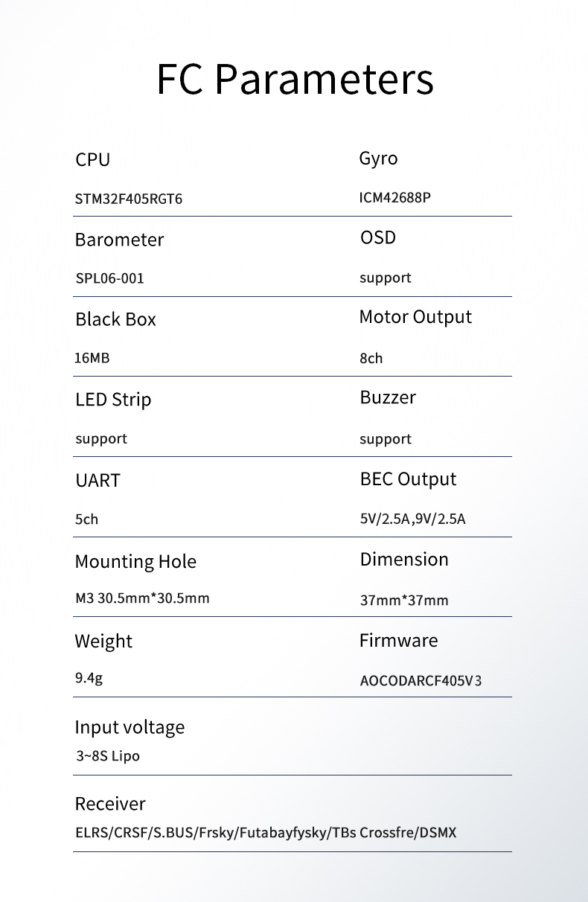
Task: Select the OSD label
Action: (x=378, y=238)
